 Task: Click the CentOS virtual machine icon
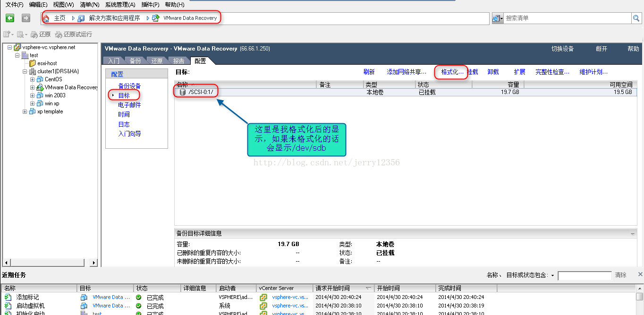point(40,79)
